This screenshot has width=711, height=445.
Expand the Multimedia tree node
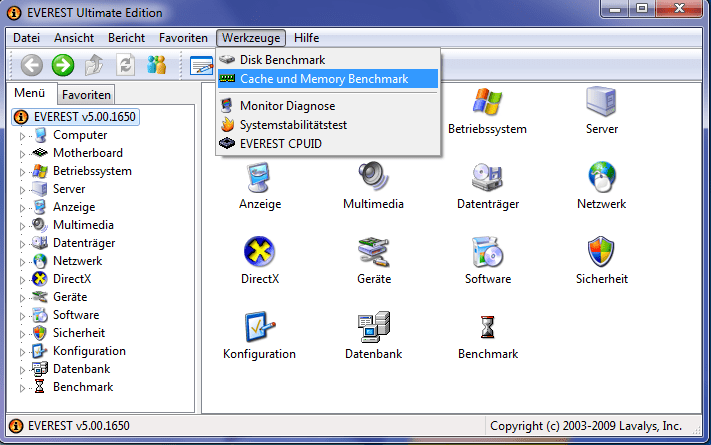tap(22, 226)
